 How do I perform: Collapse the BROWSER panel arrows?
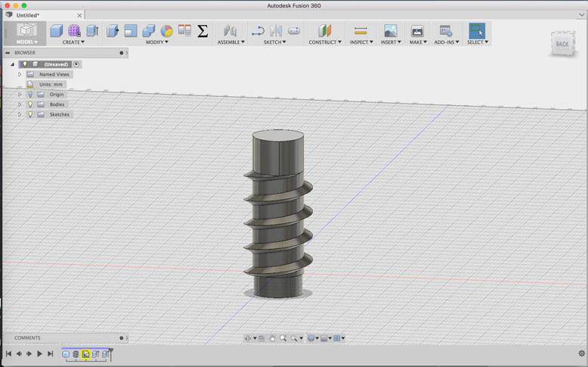(x=8, y=52)
